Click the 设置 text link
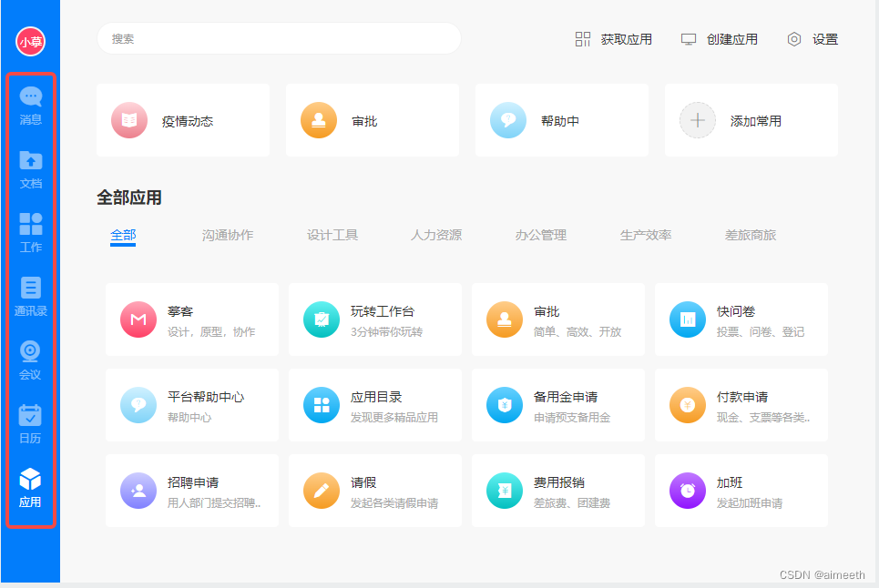879x588 pixels. coord(825,39)
